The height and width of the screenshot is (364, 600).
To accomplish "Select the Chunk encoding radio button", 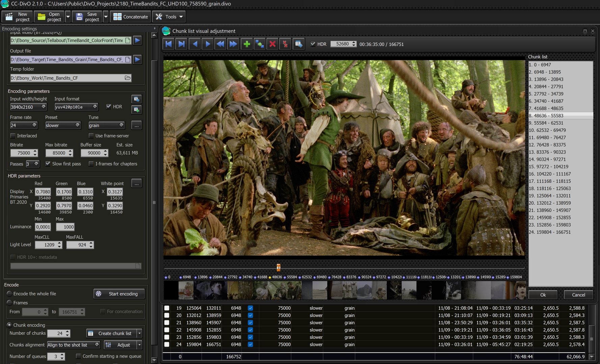I will pos(9,325).
